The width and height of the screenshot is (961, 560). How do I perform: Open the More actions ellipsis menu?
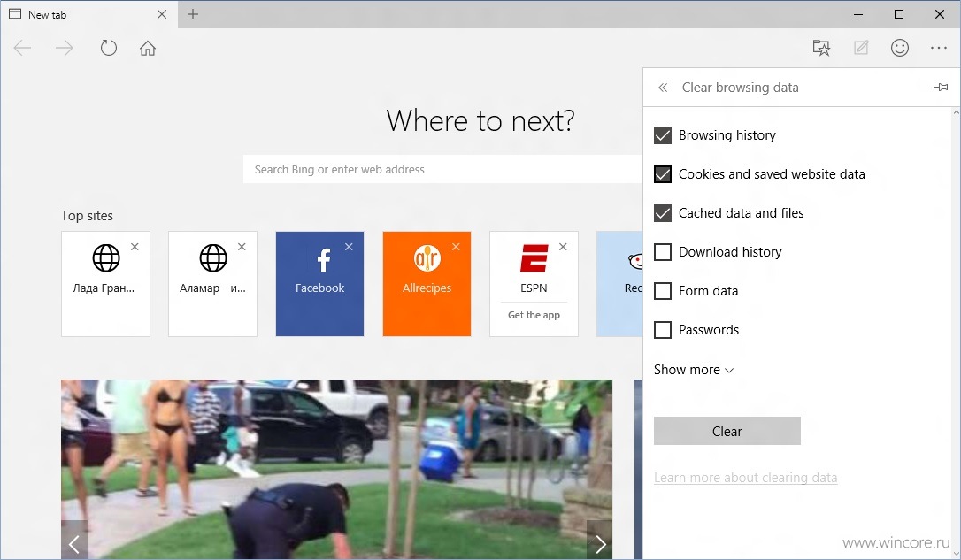[x=938, y=48]
